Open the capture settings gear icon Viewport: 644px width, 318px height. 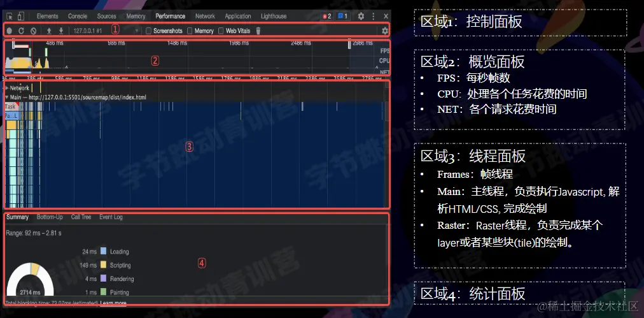tap(385, 31)
